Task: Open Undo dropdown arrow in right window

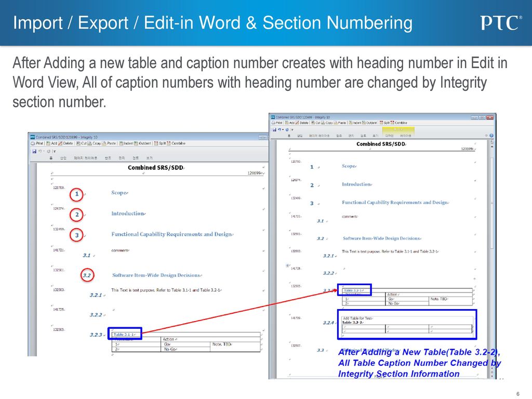Action: 283,129
